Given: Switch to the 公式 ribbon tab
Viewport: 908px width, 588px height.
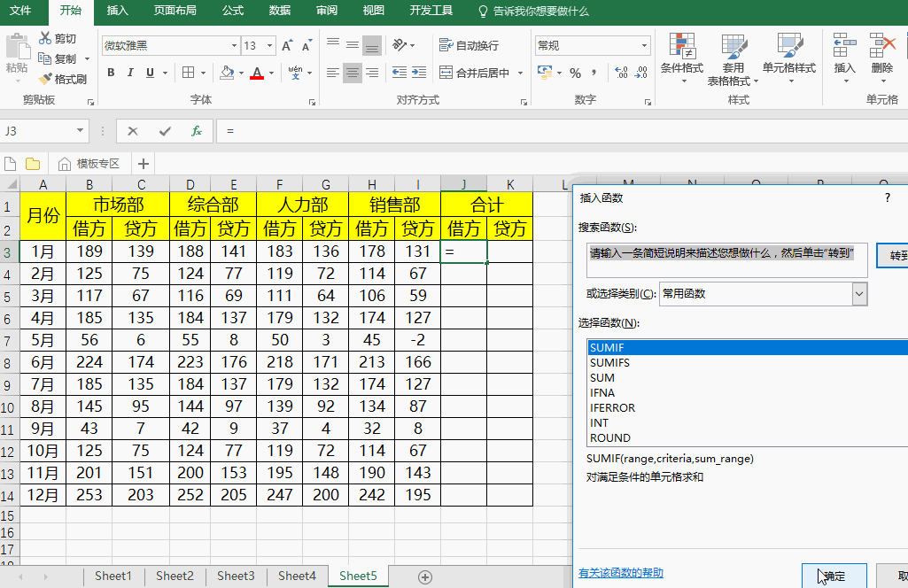Looking at the screenshot, I should (232, 11).
